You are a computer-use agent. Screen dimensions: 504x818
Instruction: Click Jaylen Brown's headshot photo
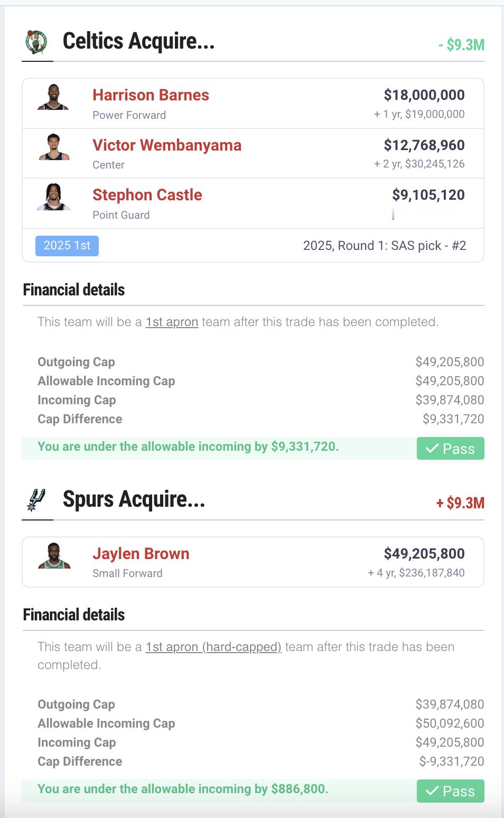[54, 555]
